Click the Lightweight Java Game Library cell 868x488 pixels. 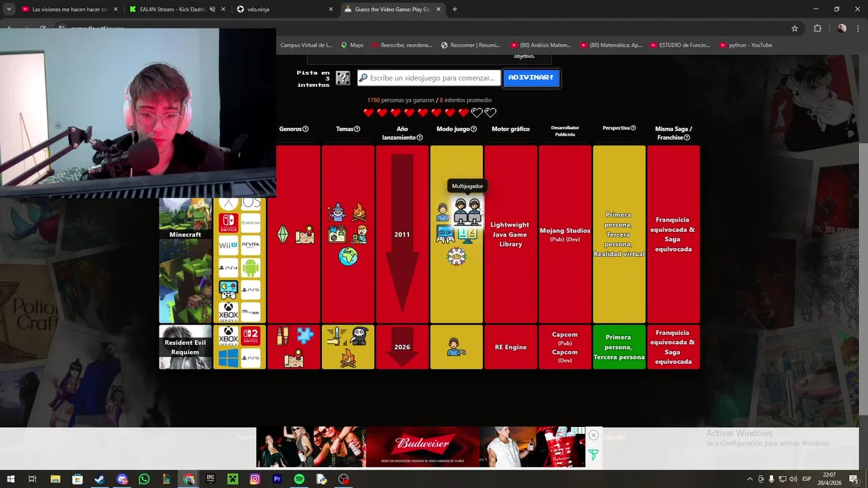point(511,235)
